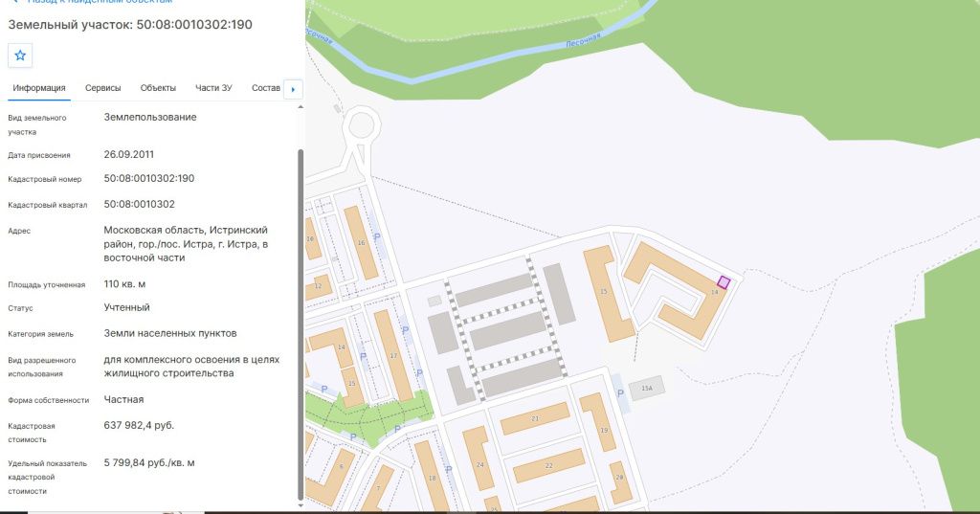
Task: Click the roundabout on the map
Action: point(361,125)
